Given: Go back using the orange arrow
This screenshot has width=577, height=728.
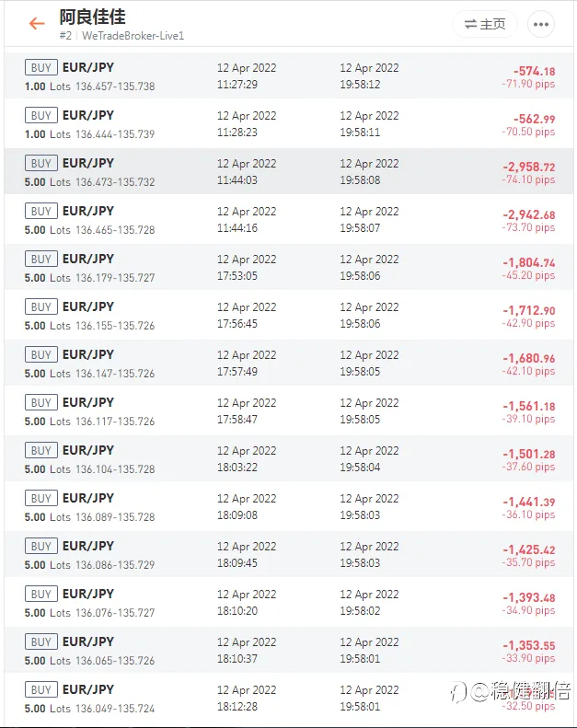Looking at the screenshot, I should pos(37,23).
